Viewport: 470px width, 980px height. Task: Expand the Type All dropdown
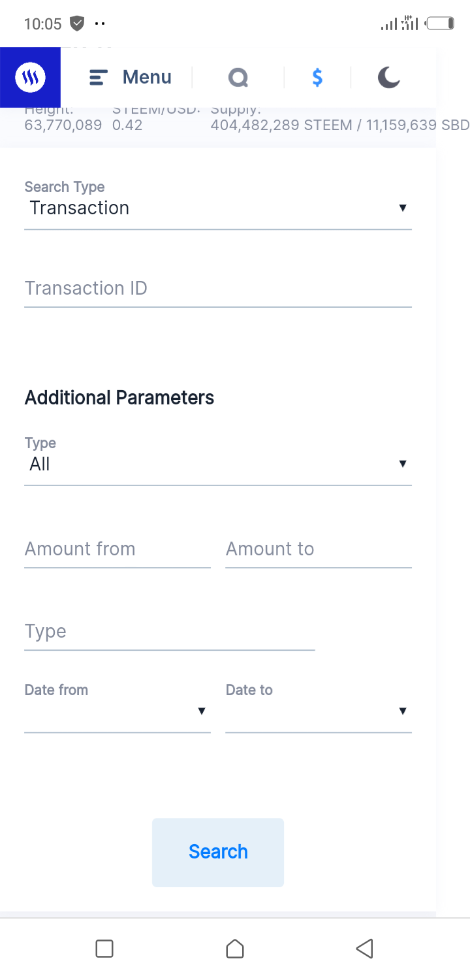point(218,464)
